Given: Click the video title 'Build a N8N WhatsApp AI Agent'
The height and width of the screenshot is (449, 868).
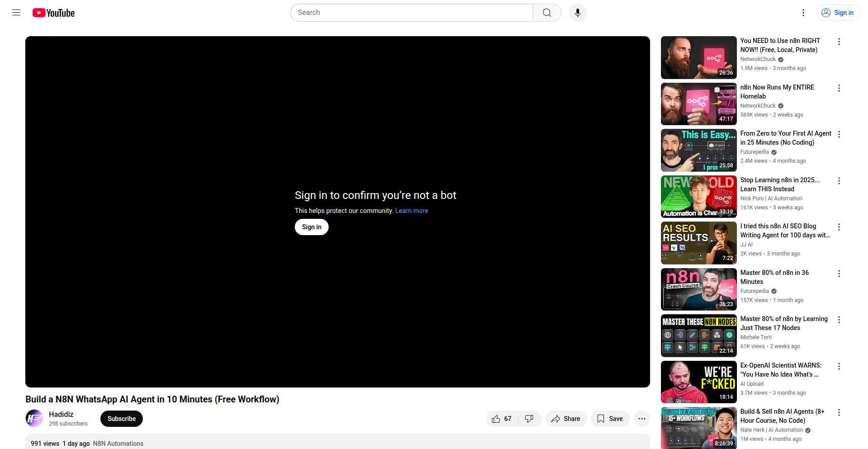Looking at the screenshot, I should tap(152, 399).
